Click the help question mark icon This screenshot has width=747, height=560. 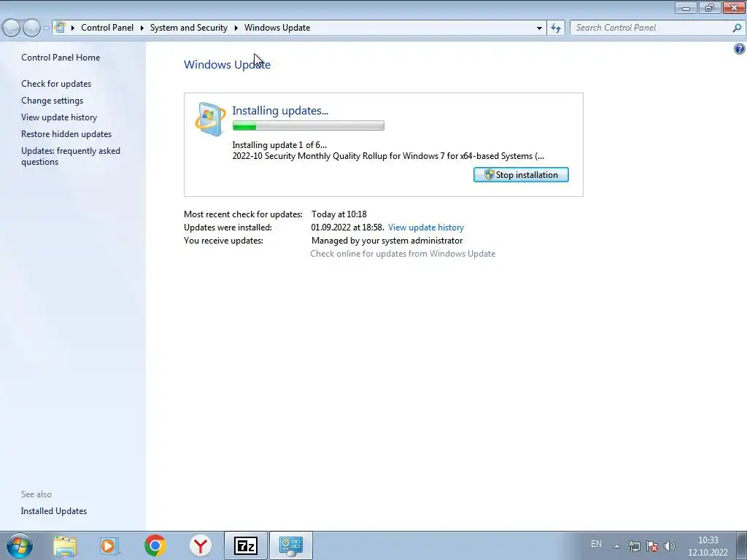click(740, 49)
